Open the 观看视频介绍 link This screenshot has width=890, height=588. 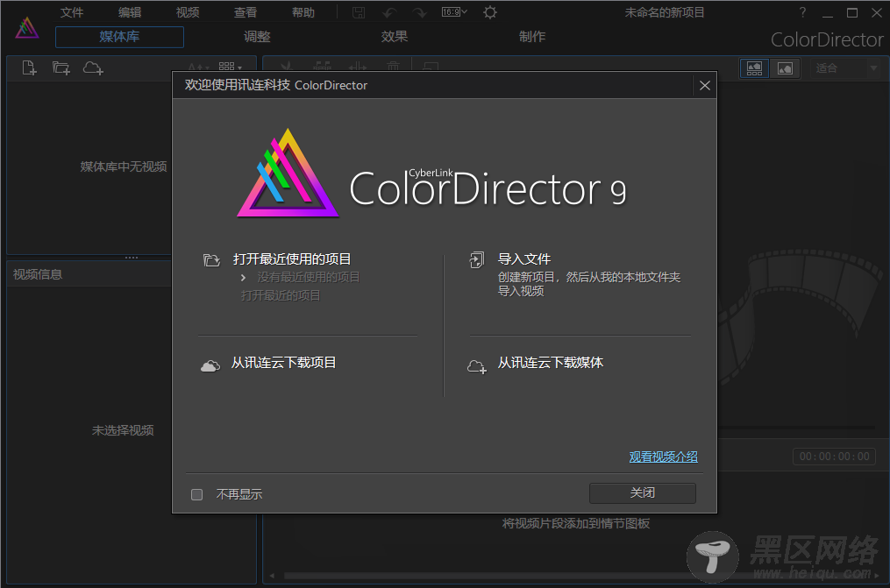(x=663, y=457)
